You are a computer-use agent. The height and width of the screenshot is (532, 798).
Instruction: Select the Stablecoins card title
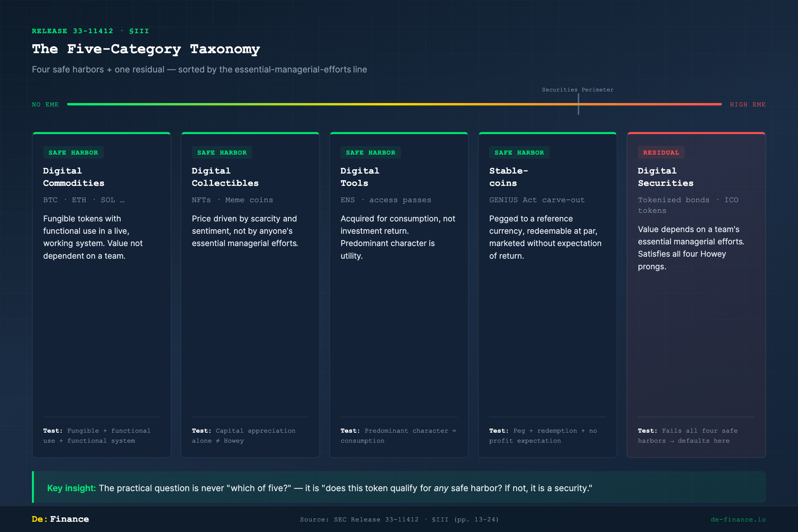508,177
